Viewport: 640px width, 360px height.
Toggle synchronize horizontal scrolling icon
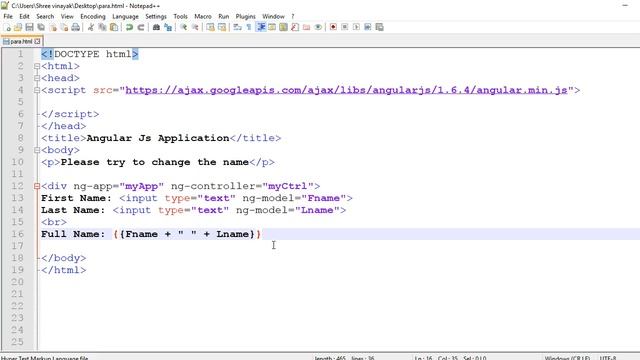point(222,27)
